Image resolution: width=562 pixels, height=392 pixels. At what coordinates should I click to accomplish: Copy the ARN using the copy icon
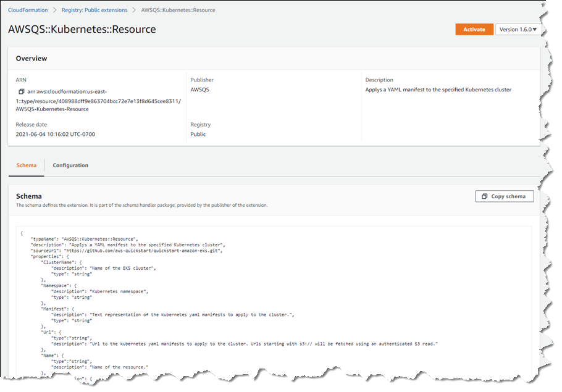click(x=22, y=92)
